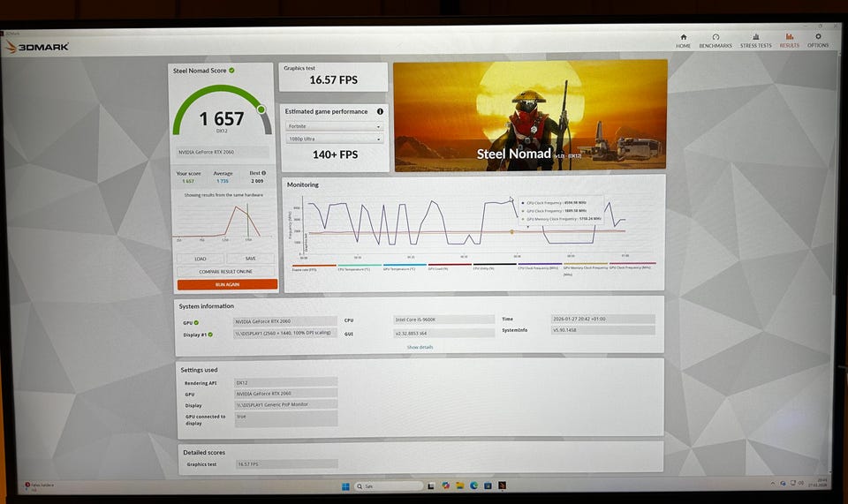Click the 140+ FPS estimate
The height and width of the screenshot is (504, 848).
pos(335,154)
